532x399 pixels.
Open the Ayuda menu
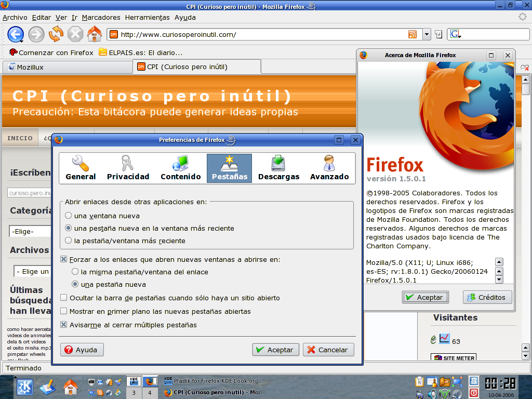pyautogui.click(x=185, y=17)
